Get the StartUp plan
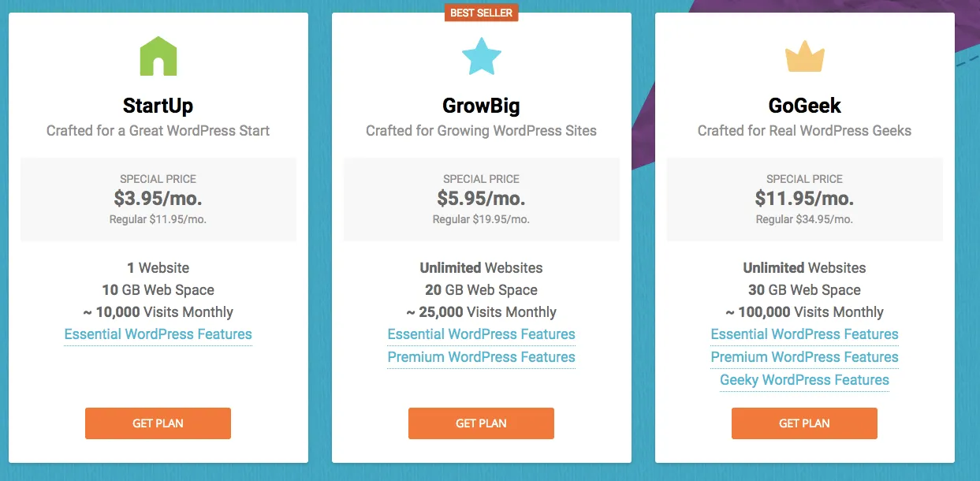The height and width of the screenshot is (481, 980). [x=158, y=423]
